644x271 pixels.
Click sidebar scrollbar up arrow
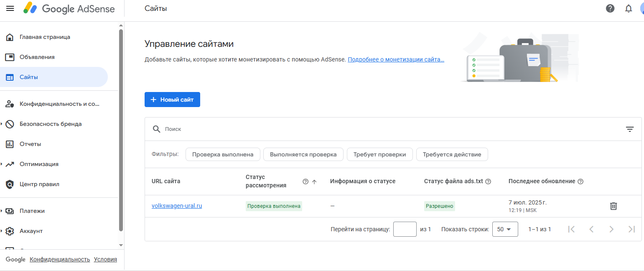point(121,25)
